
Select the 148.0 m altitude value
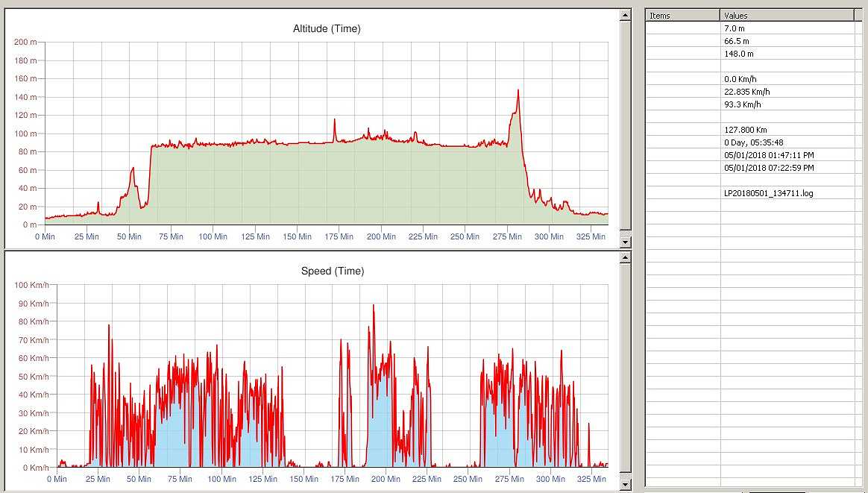[739, 54]
